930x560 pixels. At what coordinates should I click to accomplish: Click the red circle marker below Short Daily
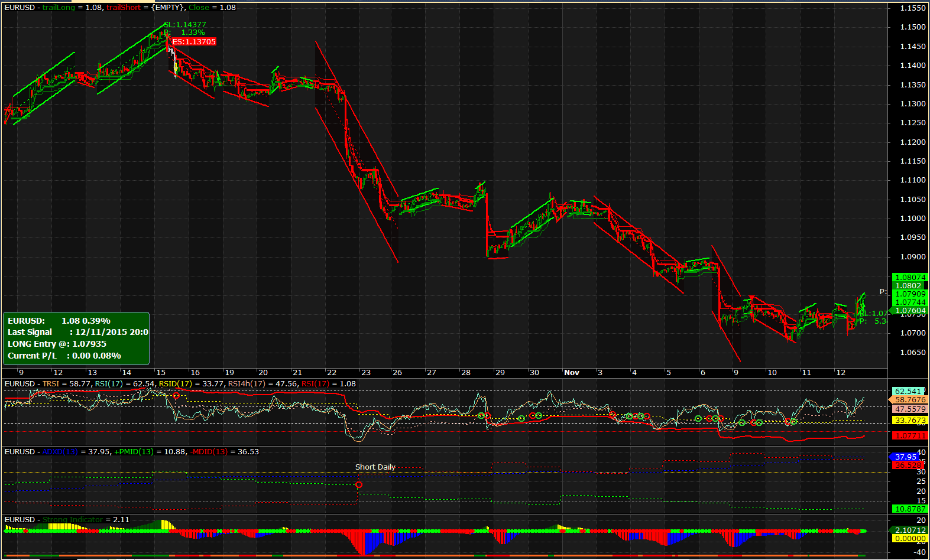[359, 485]
